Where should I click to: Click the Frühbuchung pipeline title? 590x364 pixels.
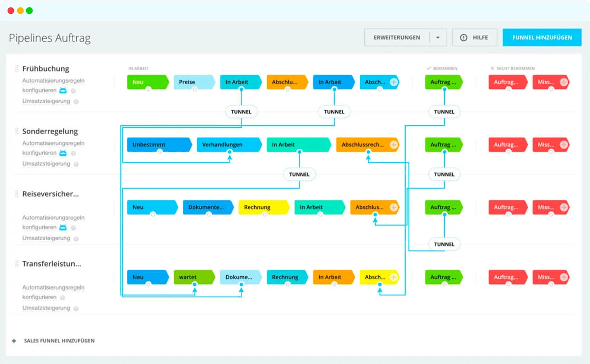(x=46, y=69)
